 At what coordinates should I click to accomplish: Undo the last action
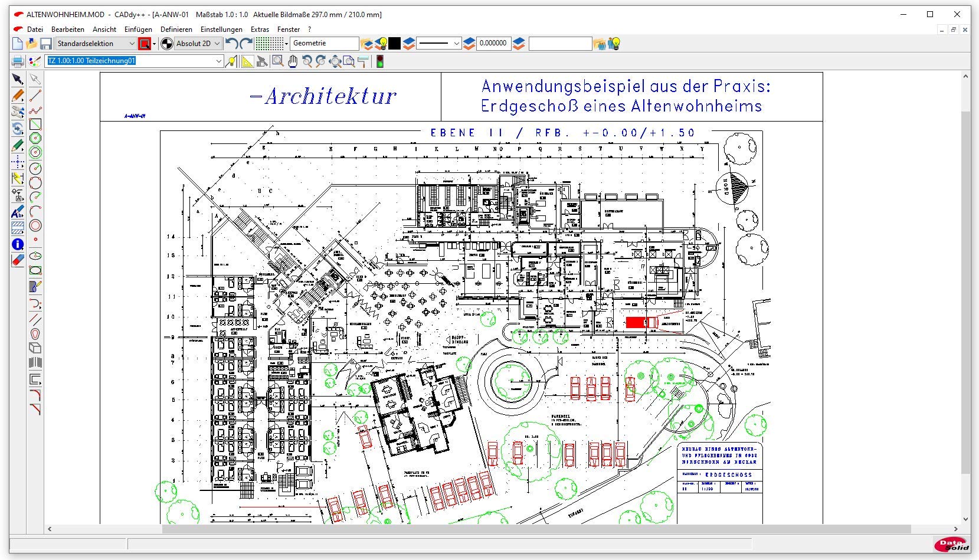232,44
